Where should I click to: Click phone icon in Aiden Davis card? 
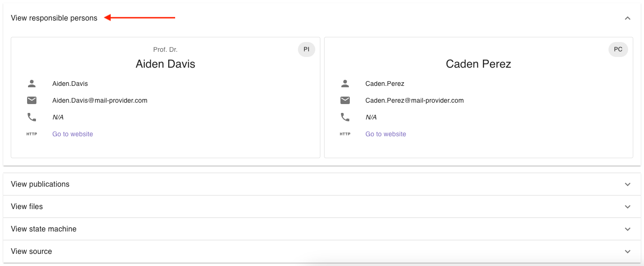32,117
